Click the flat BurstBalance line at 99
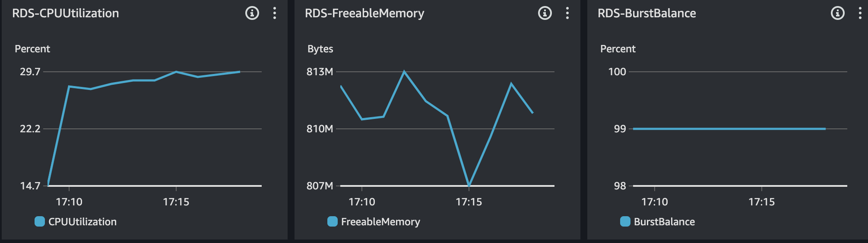The image size is (868, 243). pos(729,128)
